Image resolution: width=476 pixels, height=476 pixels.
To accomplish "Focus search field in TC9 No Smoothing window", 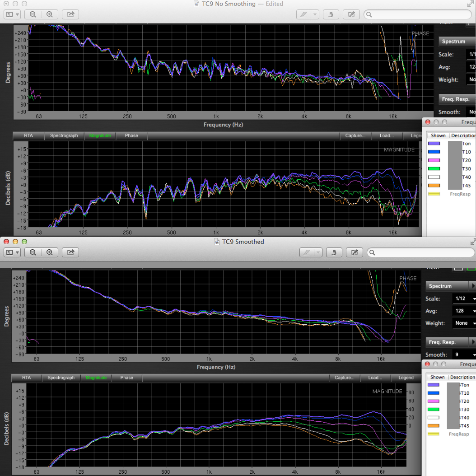I will 418,14.
